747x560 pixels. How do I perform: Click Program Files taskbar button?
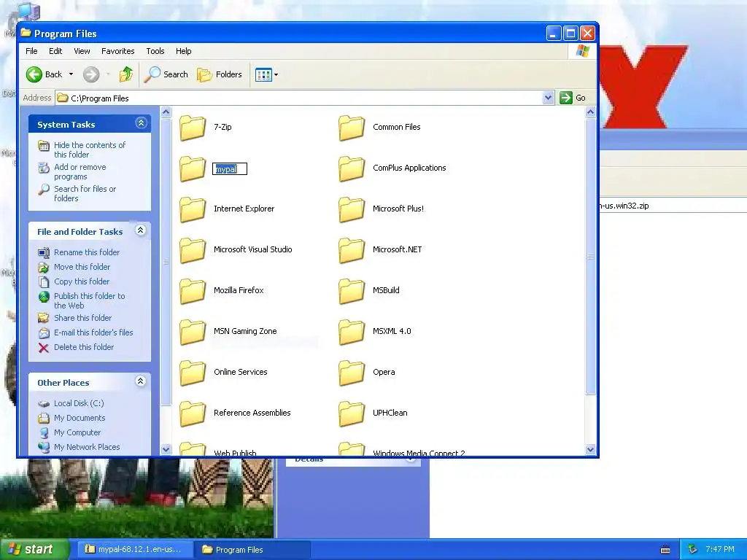tap(252, 550)
